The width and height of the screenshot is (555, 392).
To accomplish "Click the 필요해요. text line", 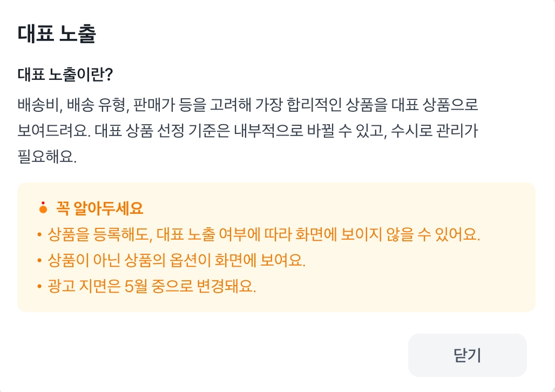I will [48, 157].
